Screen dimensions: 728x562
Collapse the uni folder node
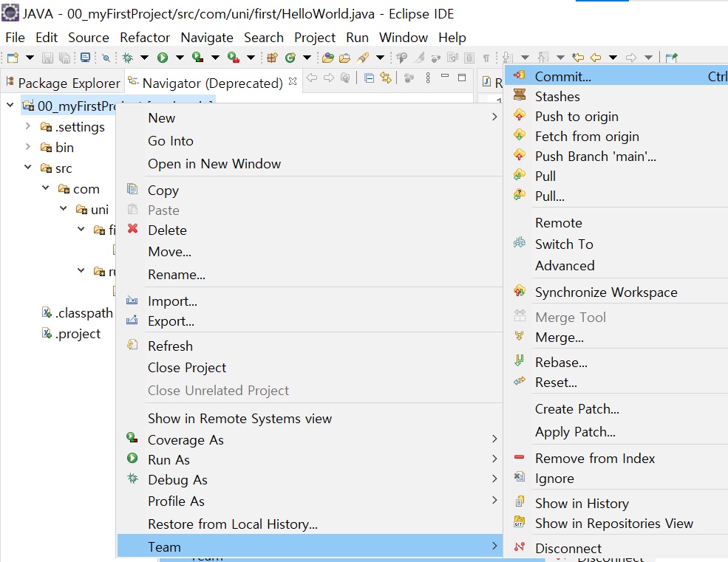(x=63, y=208)
